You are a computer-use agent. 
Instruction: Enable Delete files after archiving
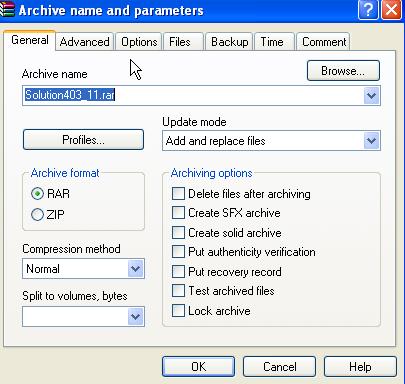pyautogui.click(x=178, y=194)
